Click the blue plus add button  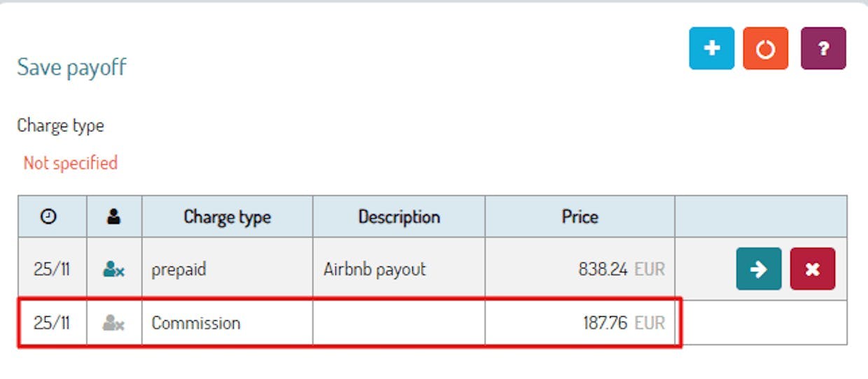pyautogui.click(x=711, y=48)
